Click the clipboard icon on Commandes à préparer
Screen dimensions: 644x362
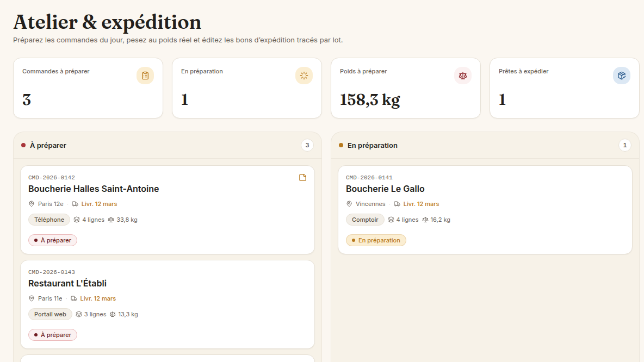(145, 76)
